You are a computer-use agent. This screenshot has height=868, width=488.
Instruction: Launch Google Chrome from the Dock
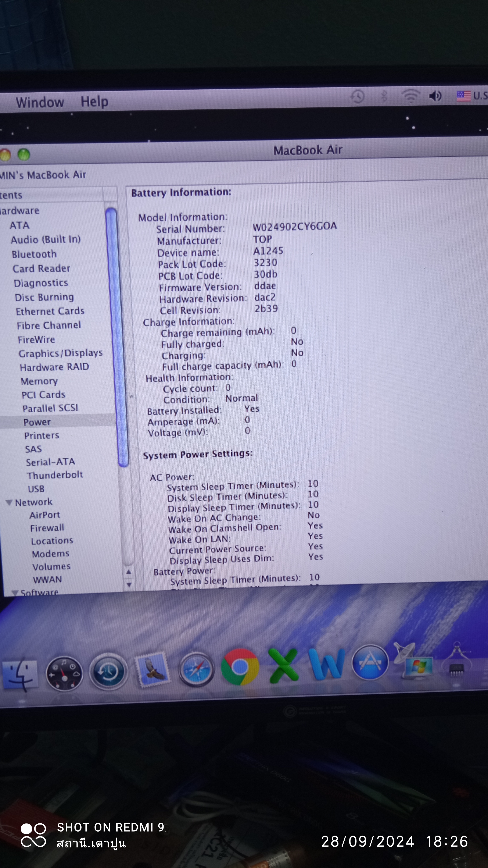tap(240, 666)
